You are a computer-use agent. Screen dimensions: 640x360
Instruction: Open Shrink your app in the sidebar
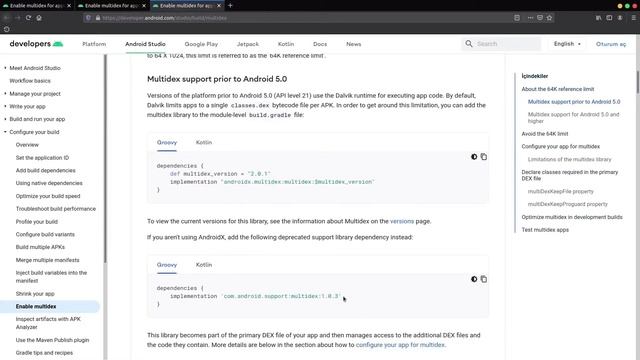(x=35, y=294)
